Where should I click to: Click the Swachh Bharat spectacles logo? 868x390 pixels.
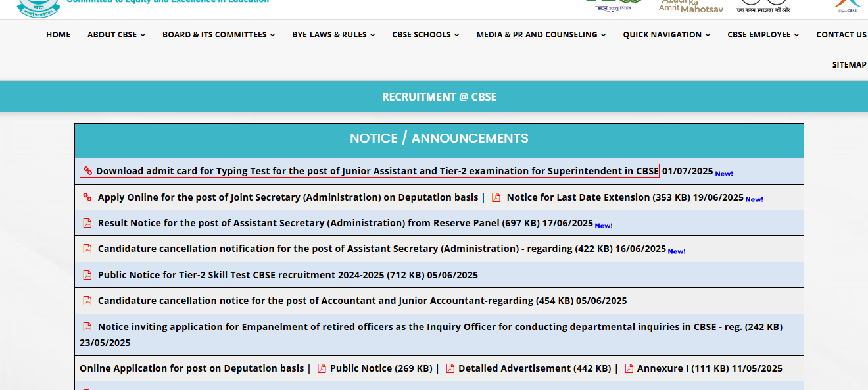(763, 6)
